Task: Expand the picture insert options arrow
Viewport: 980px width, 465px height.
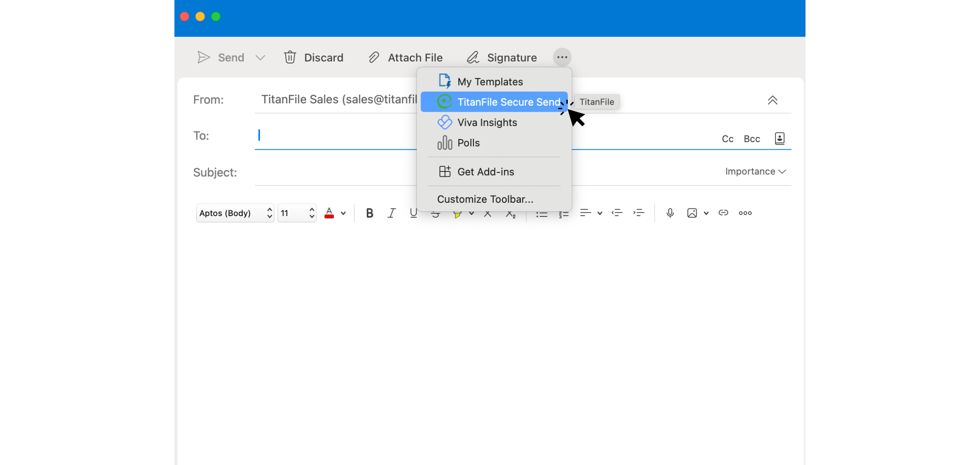Action: coord(706,213)
